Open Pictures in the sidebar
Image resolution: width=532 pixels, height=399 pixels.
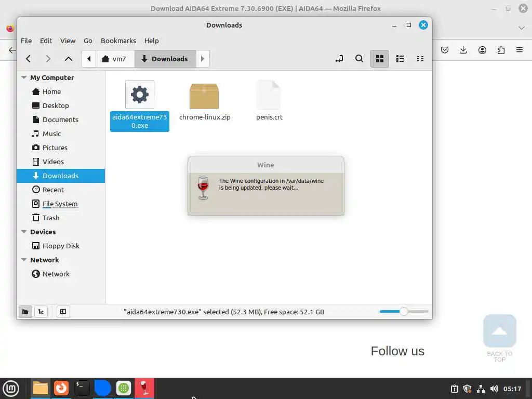61,148
